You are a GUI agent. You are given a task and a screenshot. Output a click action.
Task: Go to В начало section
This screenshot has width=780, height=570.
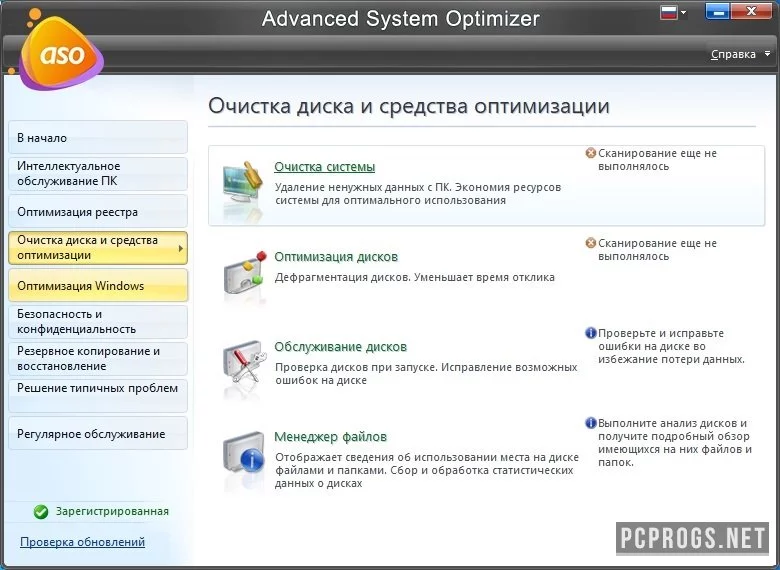tap(98, 137)
